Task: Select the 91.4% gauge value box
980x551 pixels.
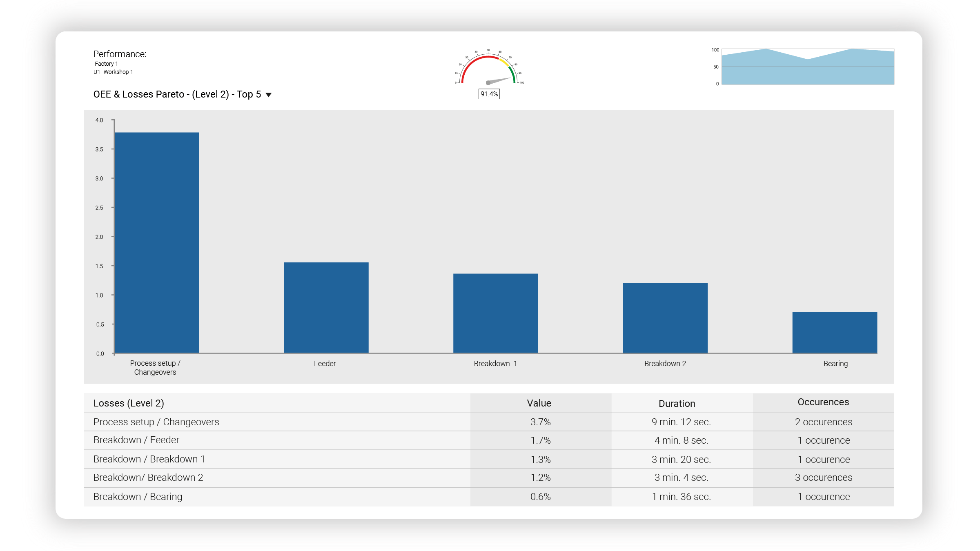Action: tap(489, 94)
